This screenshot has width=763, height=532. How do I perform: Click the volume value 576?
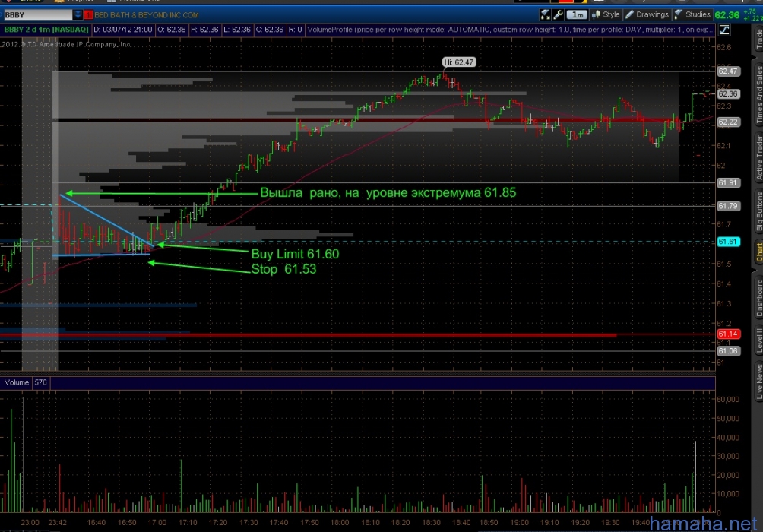click(41, 382)
